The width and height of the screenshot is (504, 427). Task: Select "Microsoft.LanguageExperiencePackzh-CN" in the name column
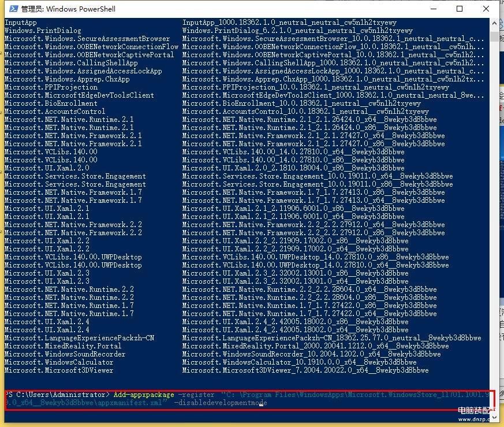pyautogui.click(x=80, y=338)
